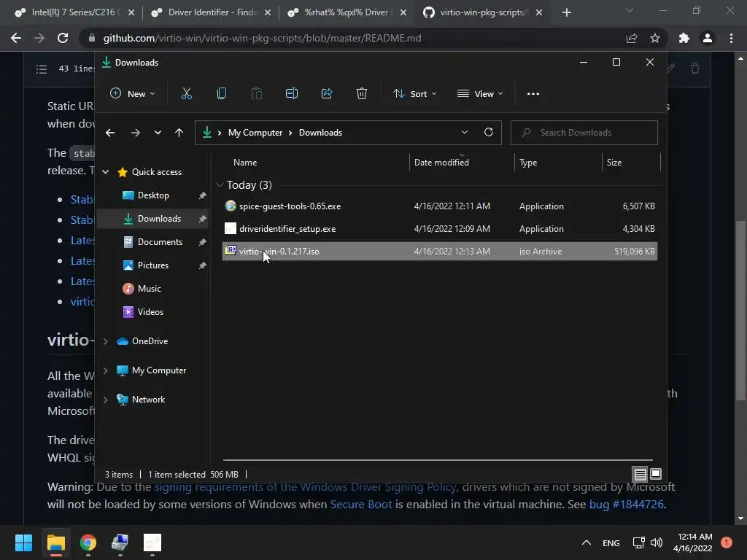Screen dimensions: 747x560
Task: Go up one folder level arrow
Action: [179, 133]
